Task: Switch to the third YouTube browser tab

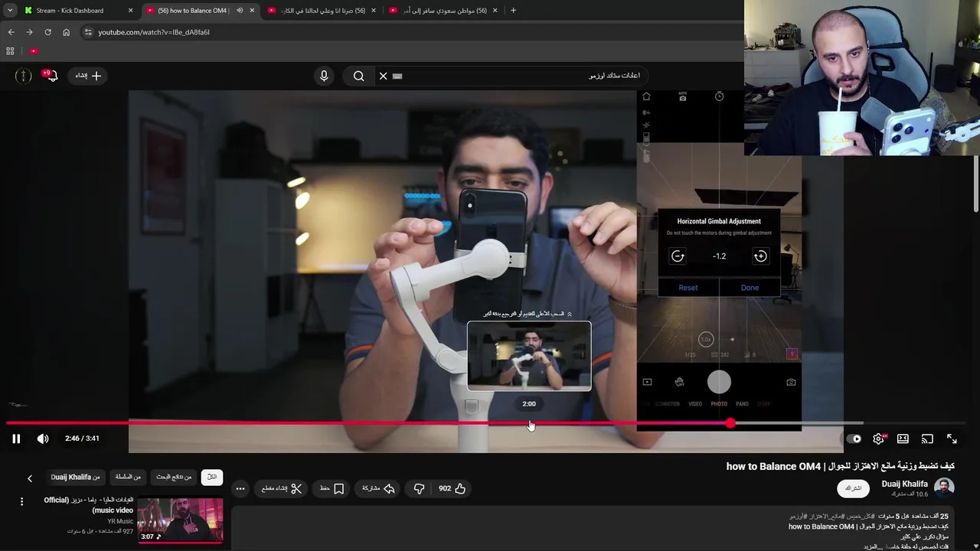Action: point(322,11)
